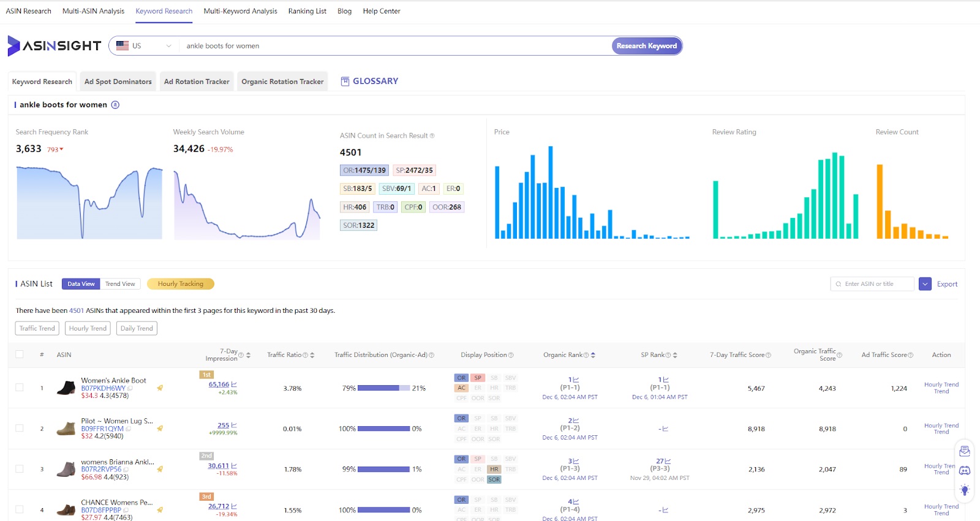Click the rocket icon for Pilot Women Lug row

click(x=160, y=429)
